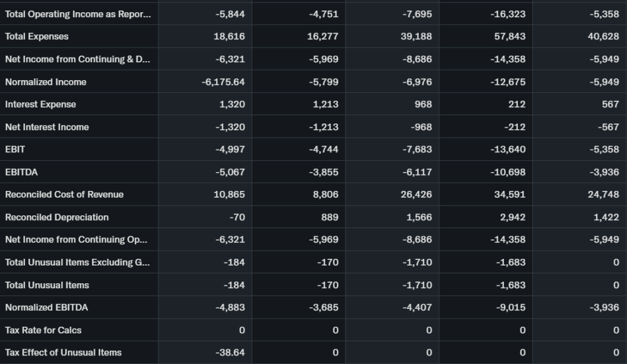
Task: Select the Normalized Income cell -6,175.64
Action: coord(223,82)
